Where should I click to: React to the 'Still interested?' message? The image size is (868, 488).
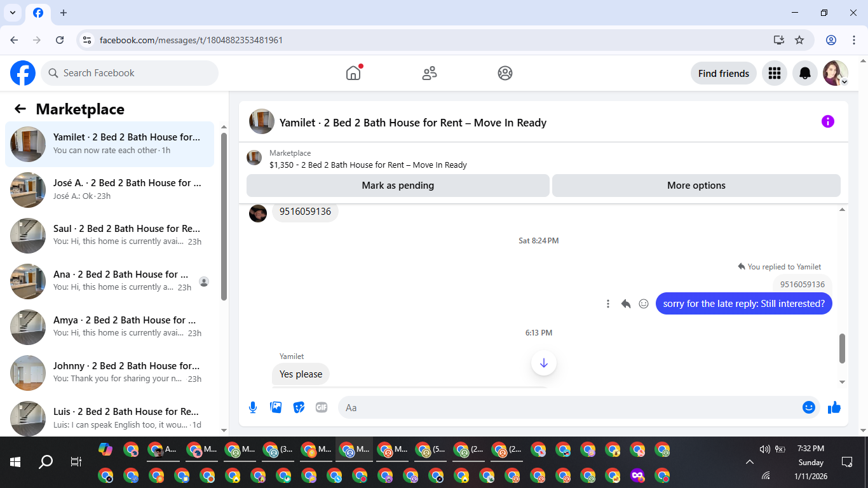[644, 304]
